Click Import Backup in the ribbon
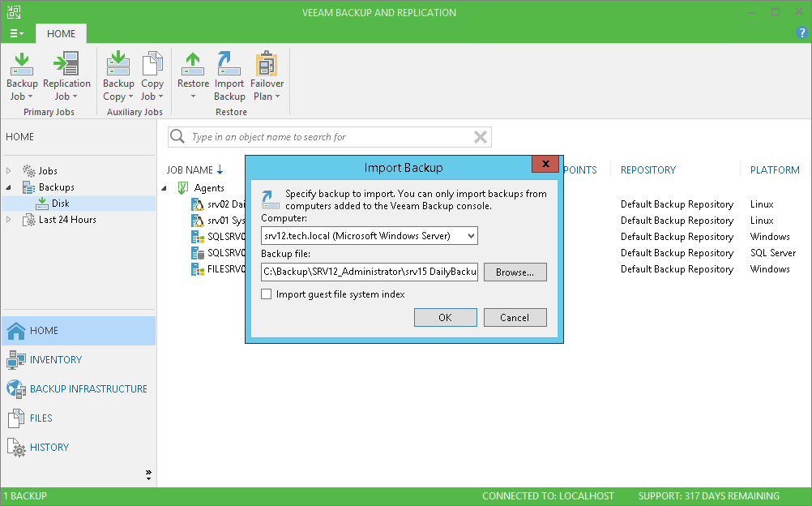 229,76
